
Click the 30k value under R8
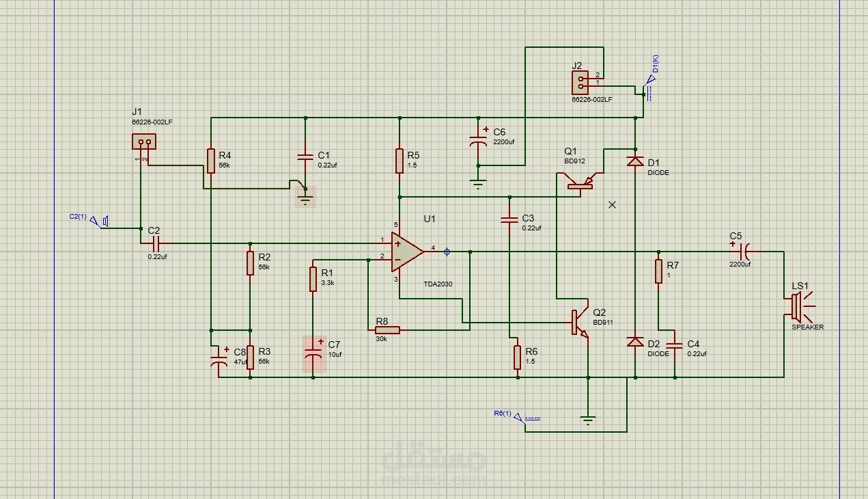(x=380, y=339)
